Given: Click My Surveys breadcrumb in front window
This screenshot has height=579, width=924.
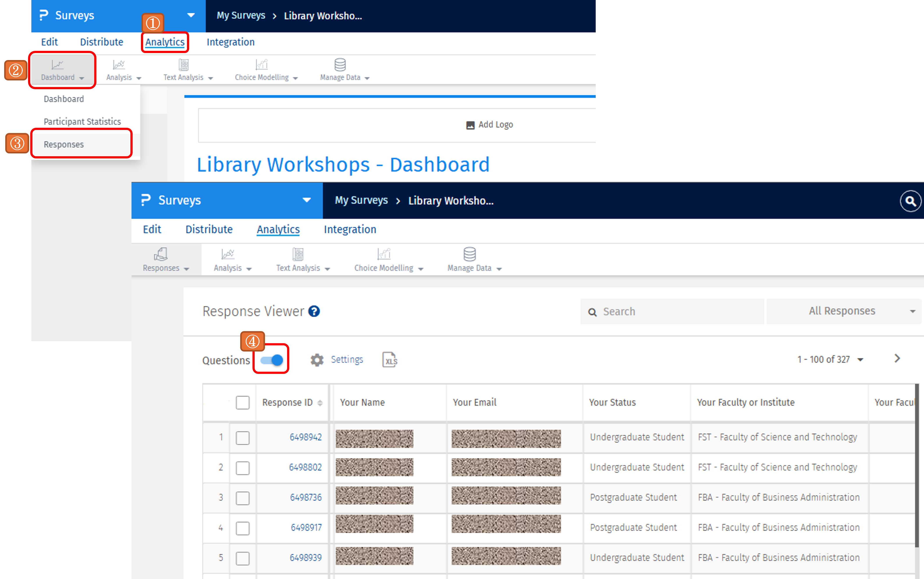Looking at the screenshot, I should click(361, 200).
